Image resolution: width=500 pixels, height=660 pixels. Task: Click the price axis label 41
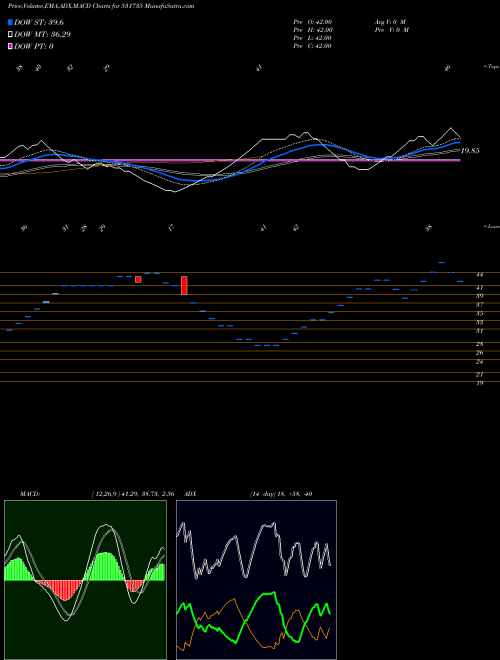(x=479, y=288)
